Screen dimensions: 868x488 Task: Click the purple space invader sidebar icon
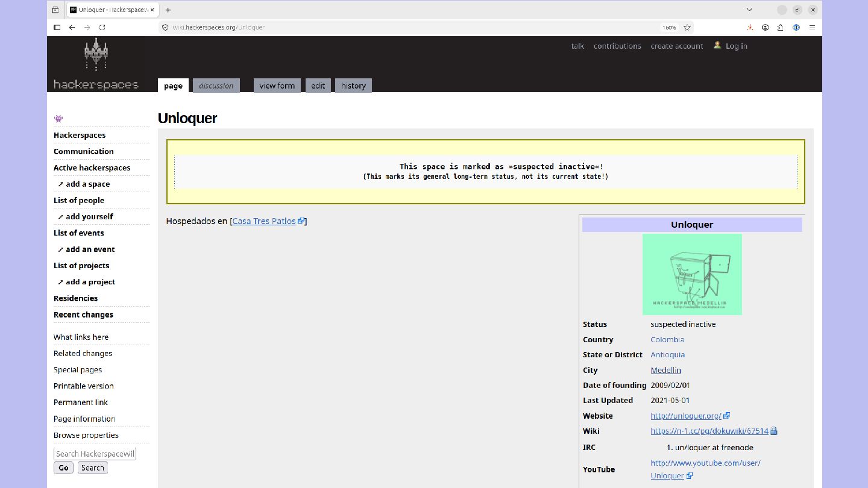point(58,119)
